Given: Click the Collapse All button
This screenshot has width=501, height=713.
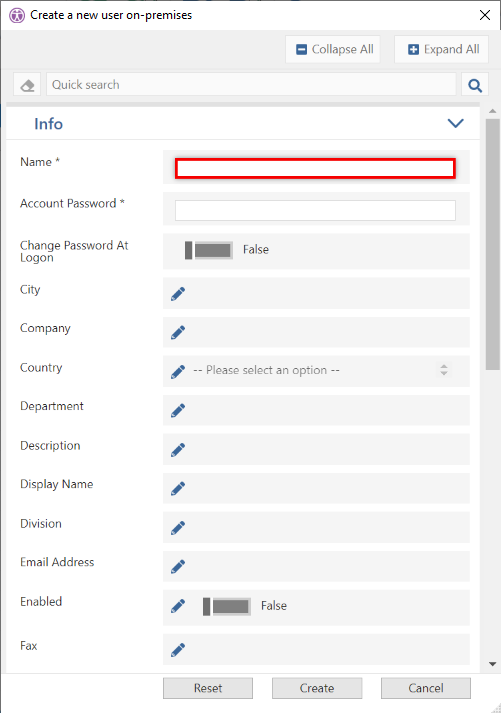Looking at the screenshot, I should click(333, 49).
